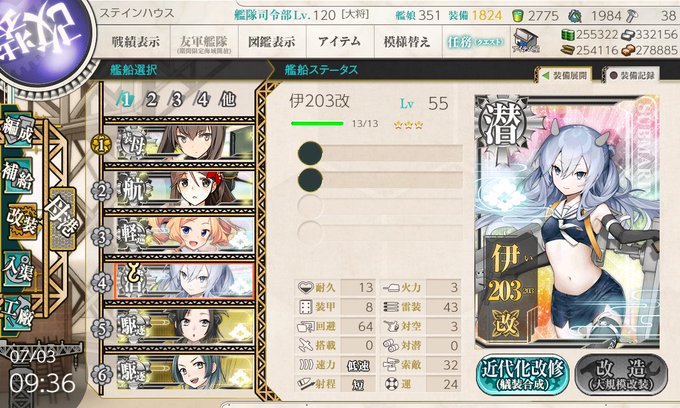Click the green HP bar of 伊203改
Screen dimensions: 680x408
(x=317, y=124)
